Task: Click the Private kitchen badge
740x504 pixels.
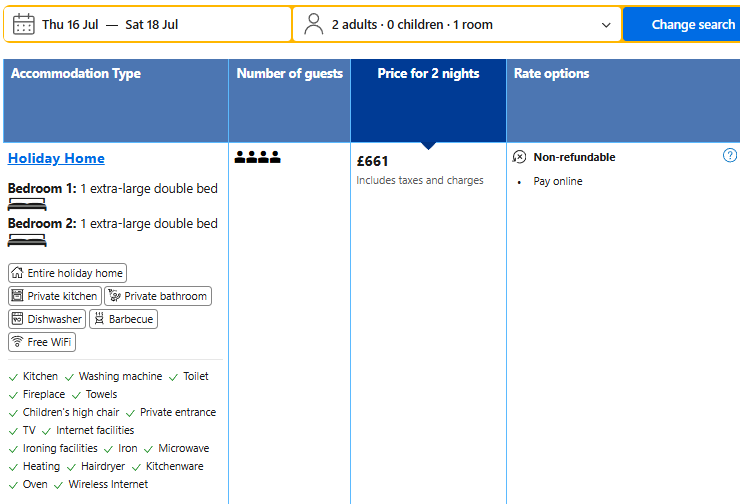Action: point(55,296)
